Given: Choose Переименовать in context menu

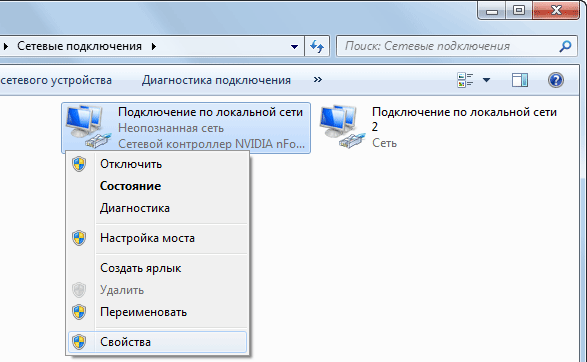Looking at the screenshot, I should click(157, 312).
